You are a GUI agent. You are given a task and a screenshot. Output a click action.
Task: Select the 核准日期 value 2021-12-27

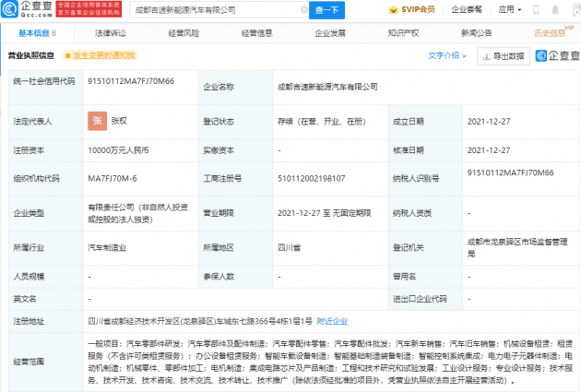(x=489, y=150)
